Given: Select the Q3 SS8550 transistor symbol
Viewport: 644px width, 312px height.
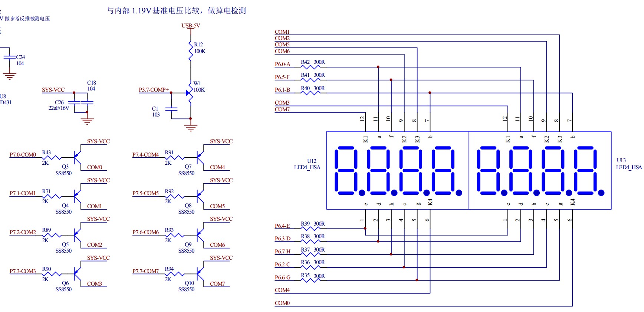Looking at the screenshot, I should [77, 157].
